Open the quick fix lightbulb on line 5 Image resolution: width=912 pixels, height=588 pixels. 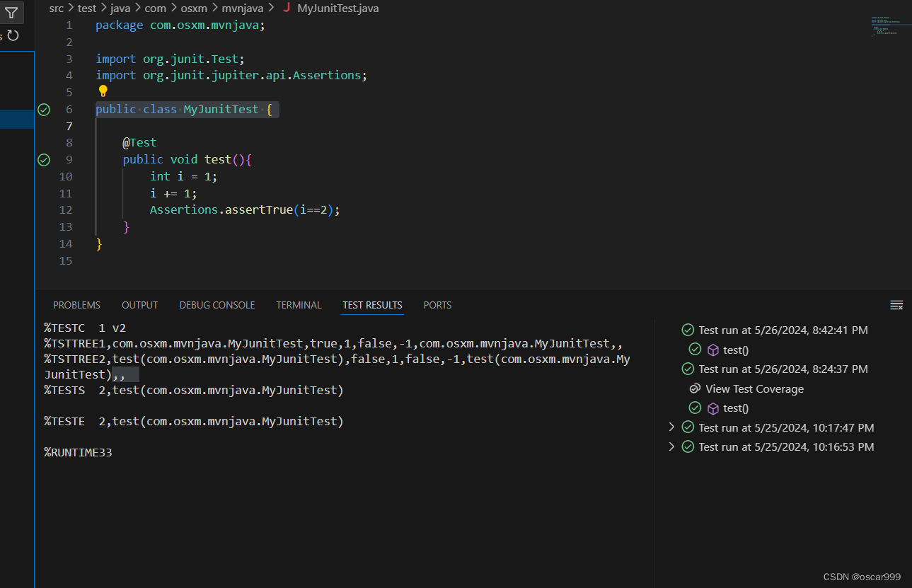(103, 91)
